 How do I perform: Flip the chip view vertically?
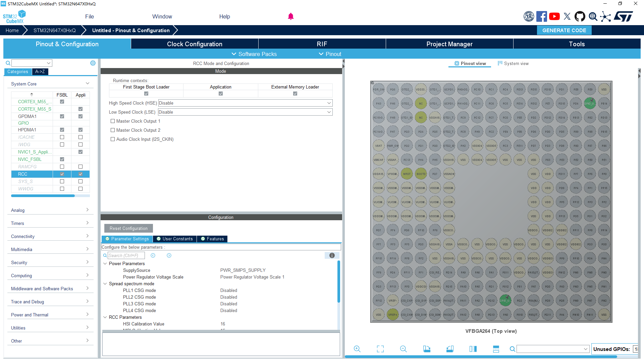pos(496,349)
